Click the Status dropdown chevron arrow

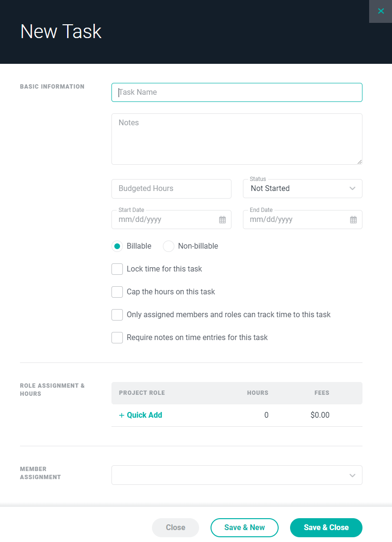(x=352, y=189)
